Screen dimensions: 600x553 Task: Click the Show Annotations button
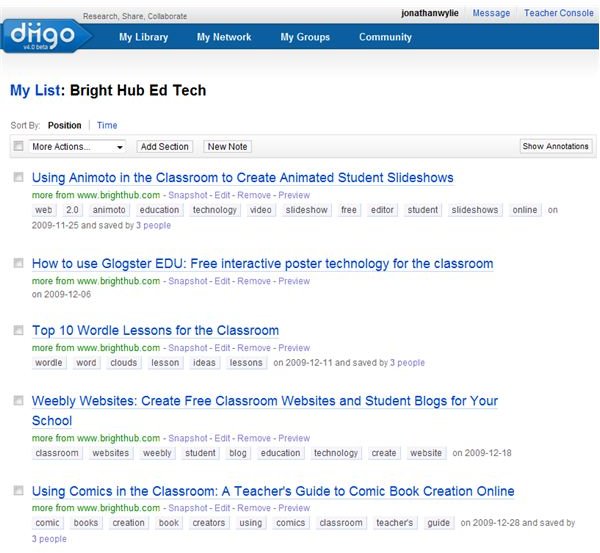coord(556,146)
